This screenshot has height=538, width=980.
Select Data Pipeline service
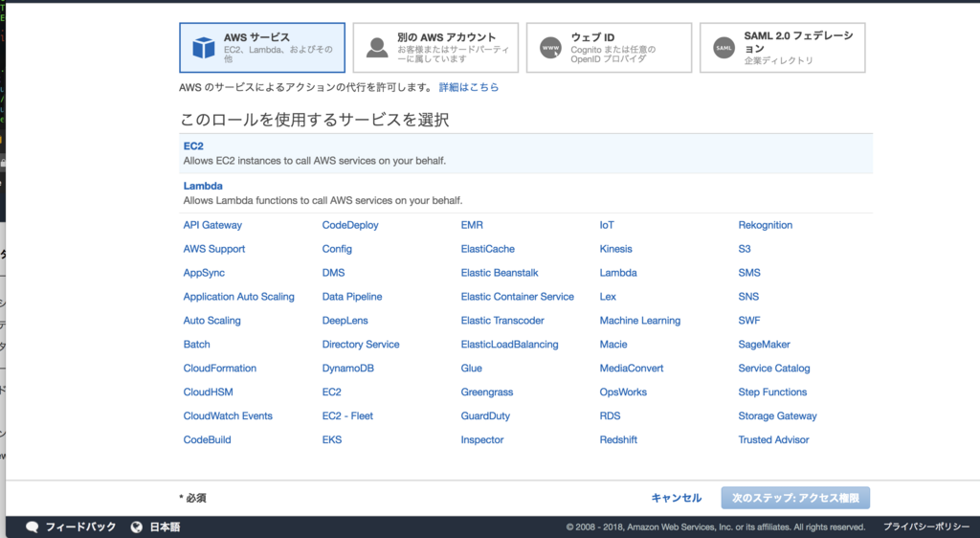(352, 297)
